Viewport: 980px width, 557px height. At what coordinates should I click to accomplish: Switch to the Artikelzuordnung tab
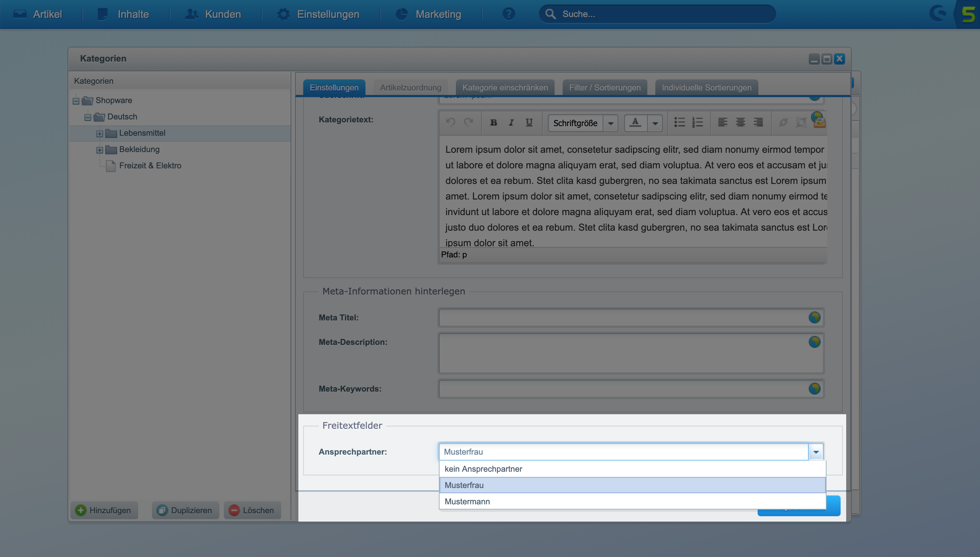pyautogui.click(x=410, y=88)
